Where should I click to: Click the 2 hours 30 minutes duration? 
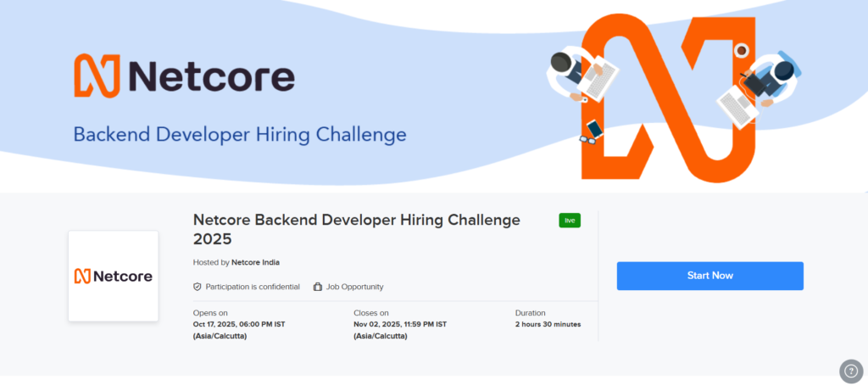point(548,324)
